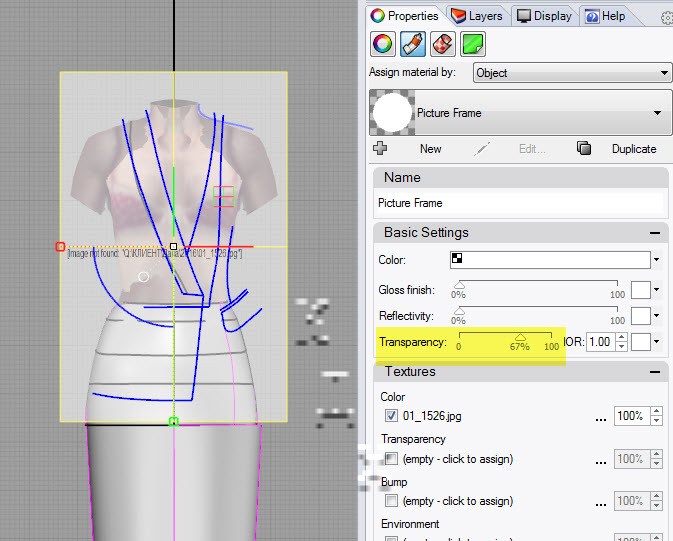
Task: Click the Transparency slider handle at 67%
Action: (x=520, y=337)
